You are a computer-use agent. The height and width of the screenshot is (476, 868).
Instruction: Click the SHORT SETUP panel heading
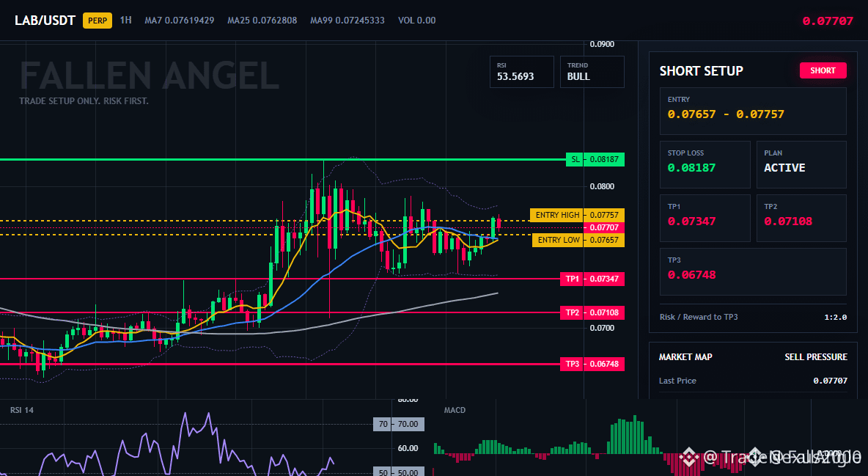[701, 71]
